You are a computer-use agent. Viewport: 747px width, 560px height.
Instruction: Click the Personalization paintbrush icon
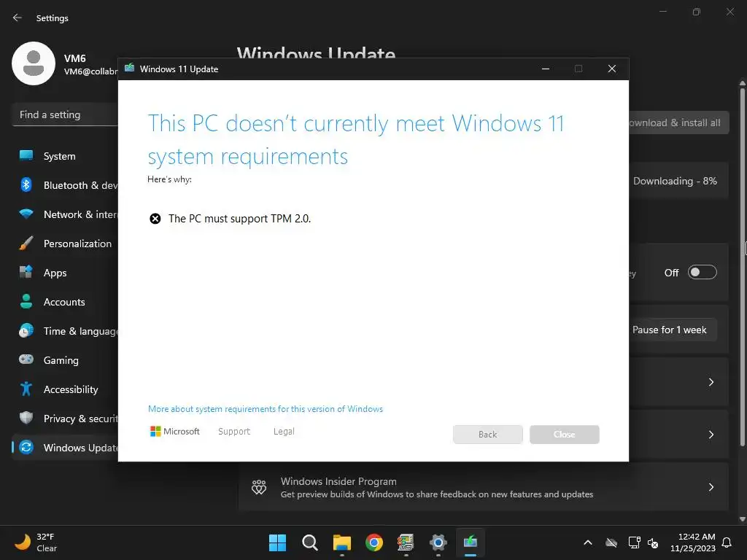pyautogui.click(x=26, y=243)
